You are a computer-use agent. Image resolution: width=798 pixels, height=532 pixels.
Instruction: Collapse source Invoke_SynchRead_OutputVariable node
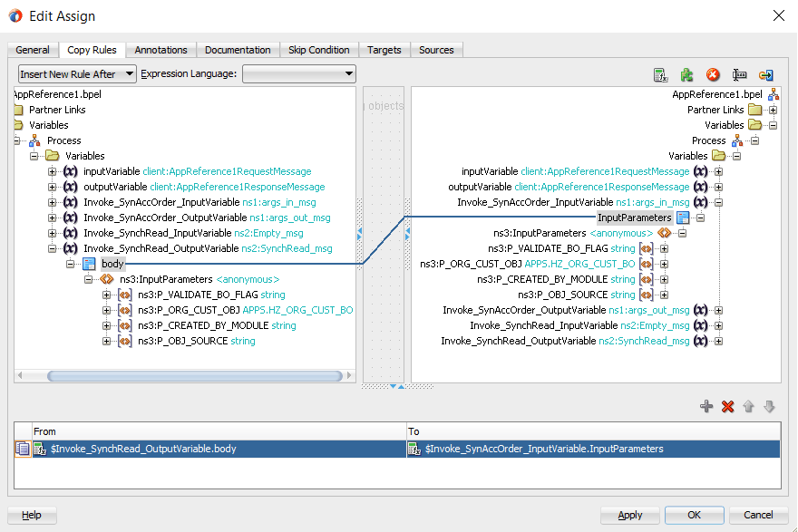pos(52,248)
